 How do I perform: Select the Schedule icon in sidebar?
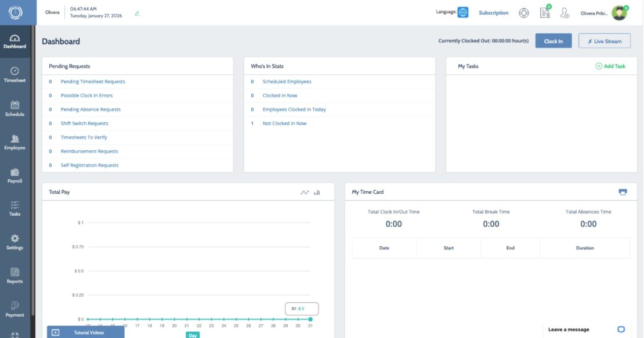(x=15, y=108)
